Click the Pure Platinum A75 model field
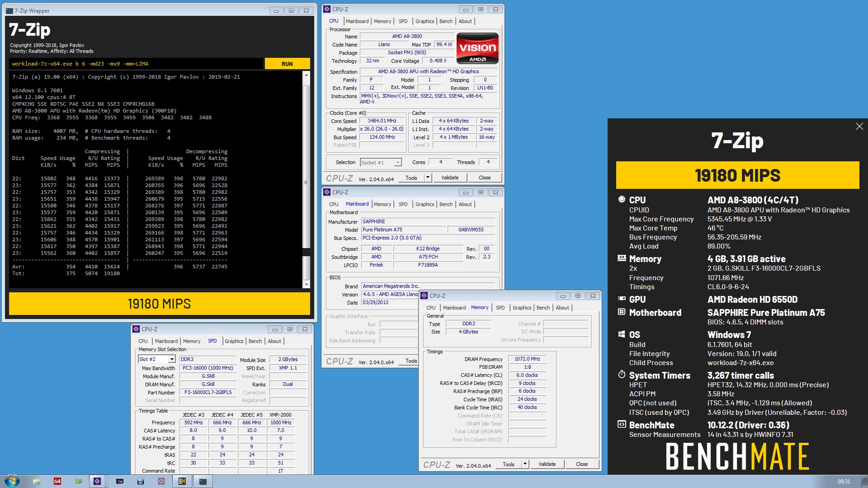This screenshot has height=488, width=868. click(403, 230)
